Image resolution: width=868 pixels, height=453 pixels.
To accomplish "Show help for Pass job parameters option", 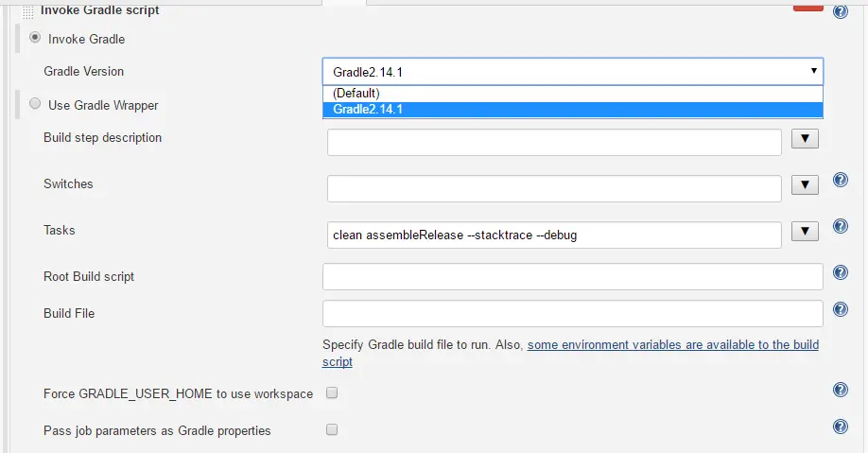I will pos(840,427).
